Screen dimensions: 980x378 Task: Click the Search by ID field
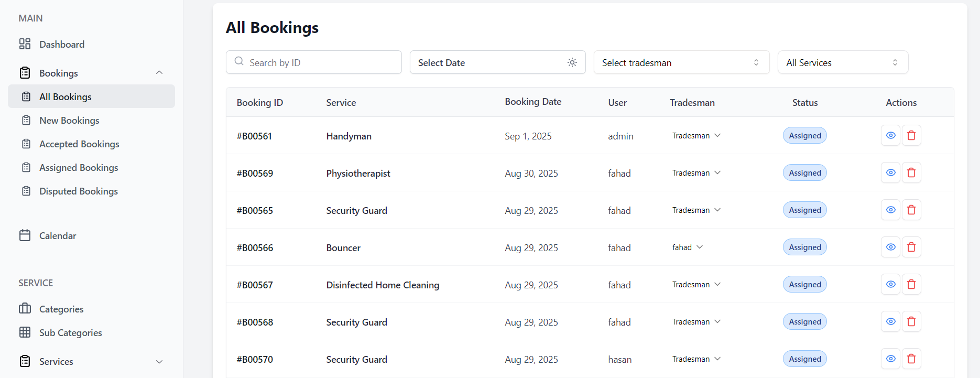click(x=320, y=62)
